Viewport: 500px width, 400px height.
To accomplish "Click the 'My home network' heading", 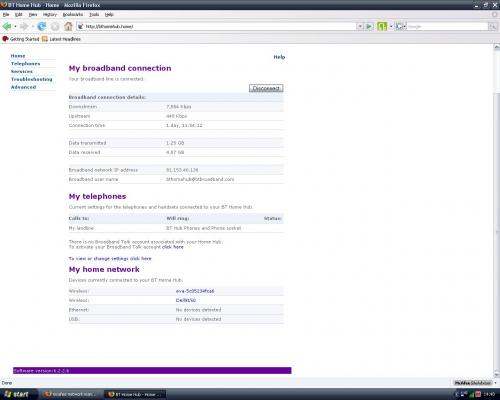I will pos(104,269).
